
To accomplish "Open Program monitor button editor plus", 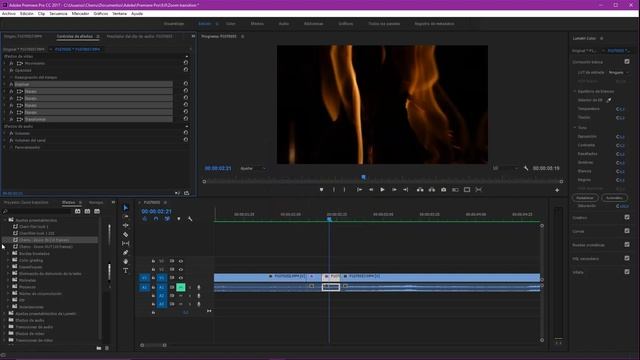I will (x=557, y=190).
